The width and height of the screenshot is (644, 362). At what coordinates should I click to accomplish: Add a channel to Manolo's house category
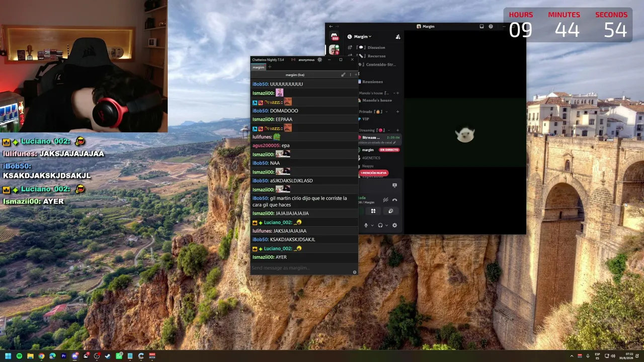pyautogui.click(x=397, y=93)
